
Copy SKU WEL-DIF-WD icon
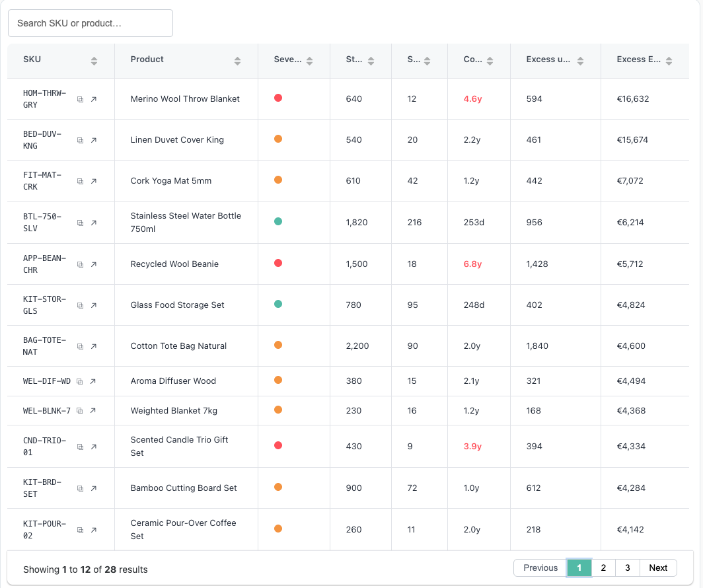79,381
